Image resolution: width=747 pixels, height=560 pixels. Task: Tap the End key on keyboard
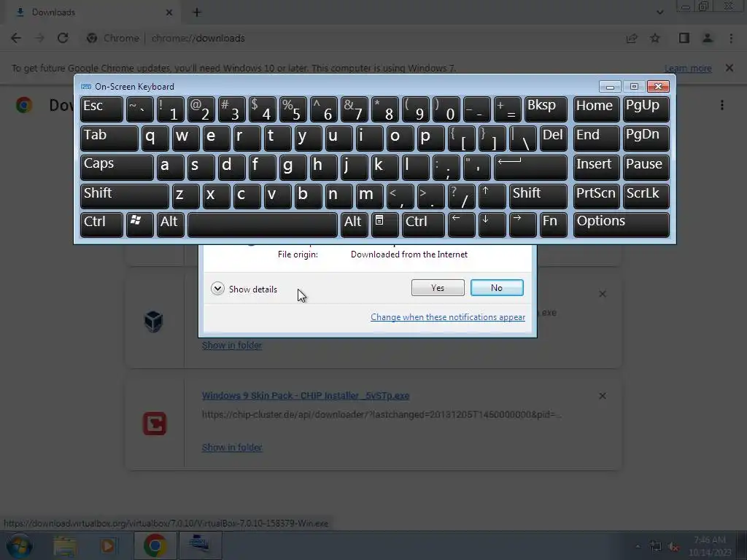tap(597, 138)
